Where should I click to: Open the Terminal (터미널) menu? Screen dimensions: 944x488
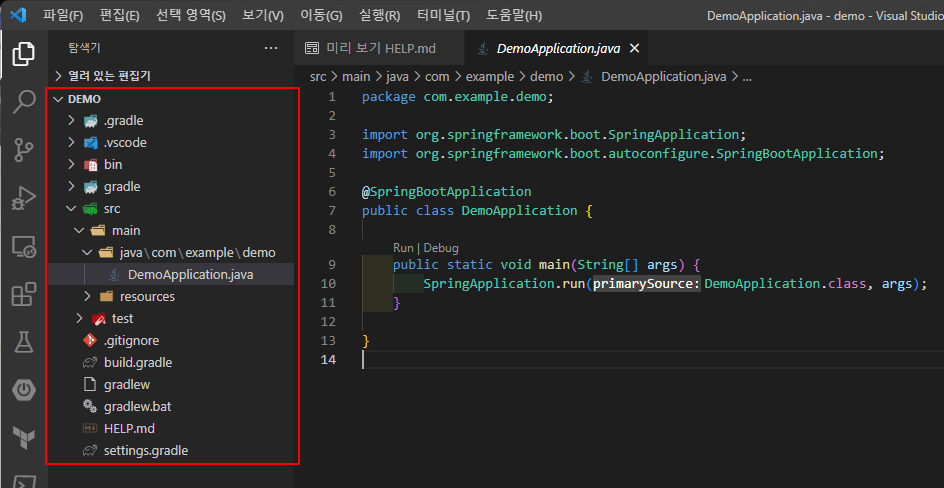coord(443,15)
